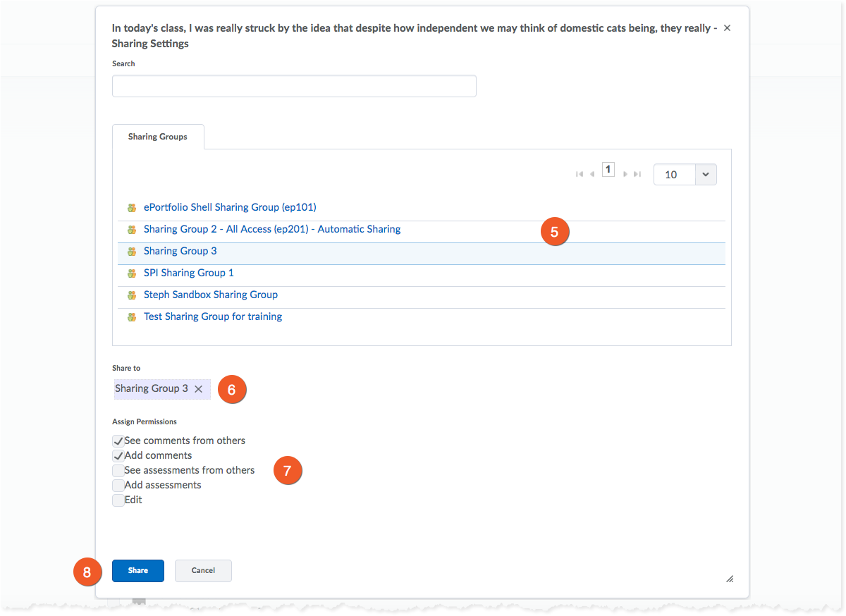This screenshot has width=846, height=616.
Task: Click the group icon beside Steph Sandbox Sharing Group
Action: (131, 295)
